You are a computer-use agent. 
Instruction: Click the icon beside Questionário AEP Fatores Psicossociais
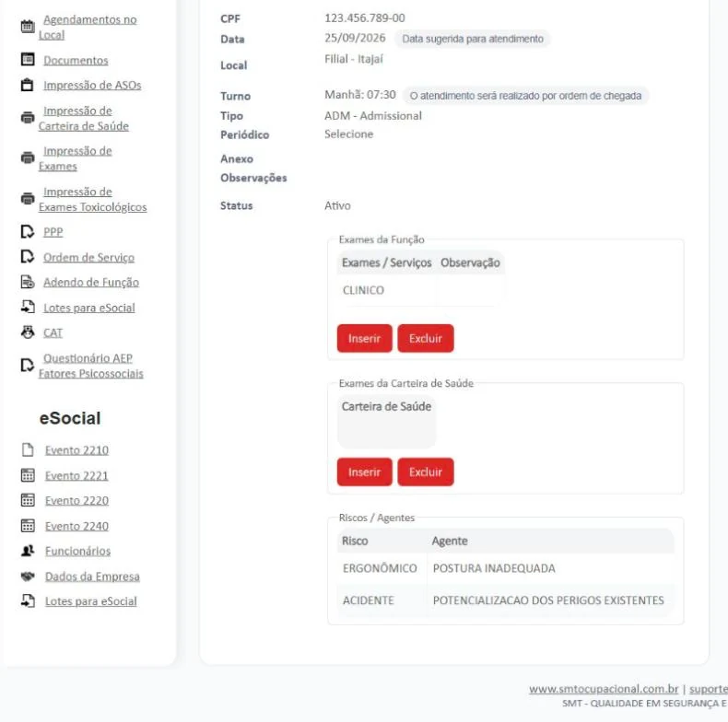(x=28, y=366)
